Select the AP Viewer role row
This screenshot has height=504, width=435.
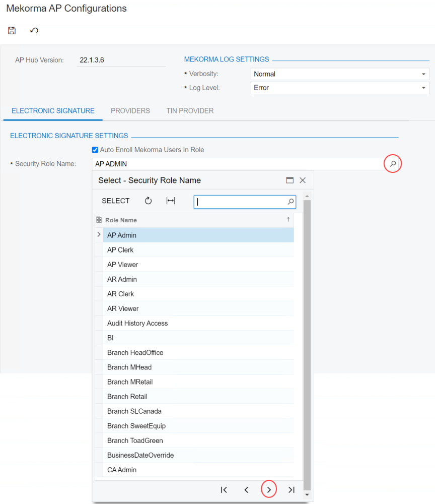coord(198,265)
